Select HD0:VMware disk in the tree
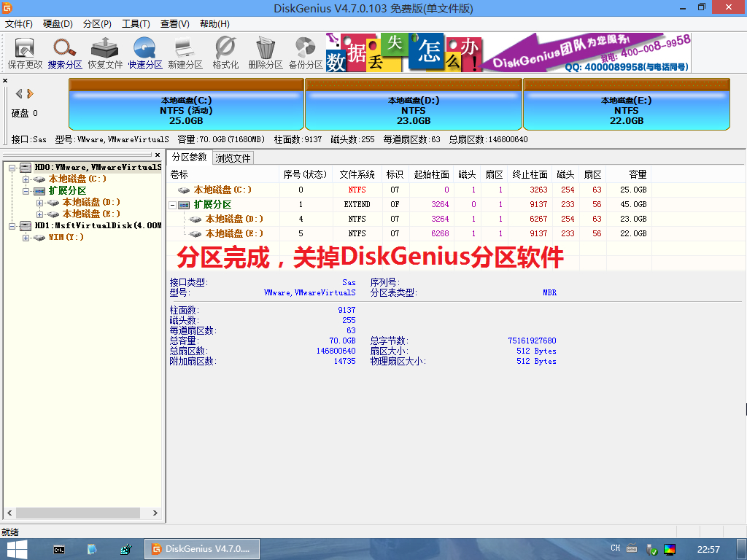 [98, 167]
